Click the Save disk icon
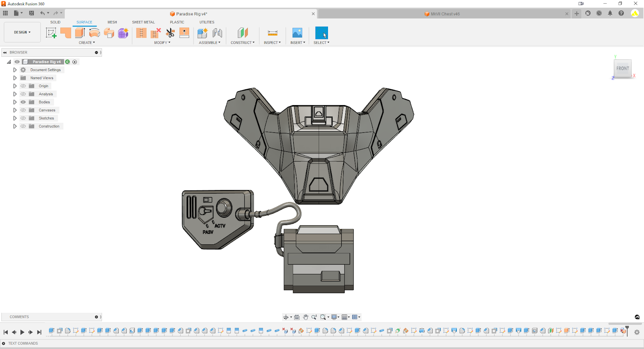Image resolution: width=644 pixels, height=349 pixels. click(x=31, y=13)
